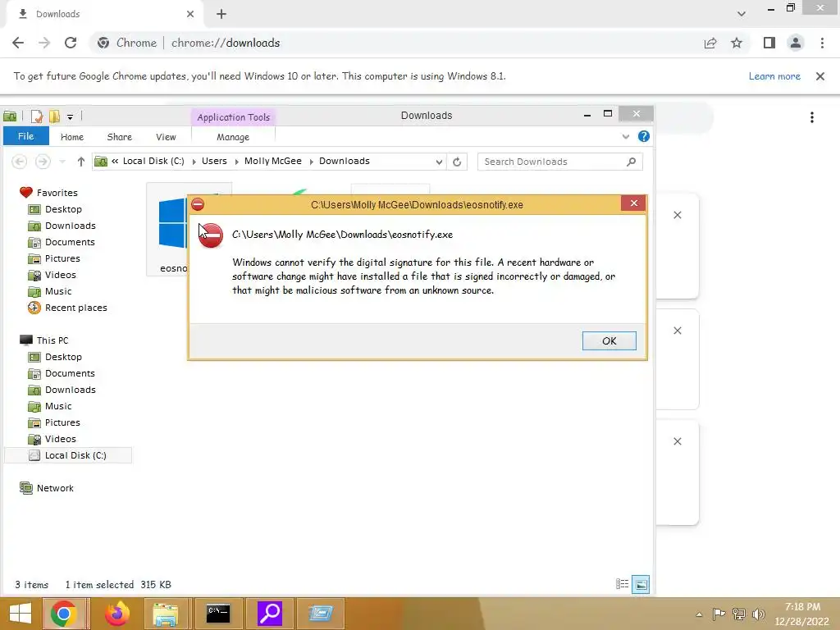Select Local Disk (C:) in address breadcrumb
The image size is (840, 630).
(x=153, y=161)
